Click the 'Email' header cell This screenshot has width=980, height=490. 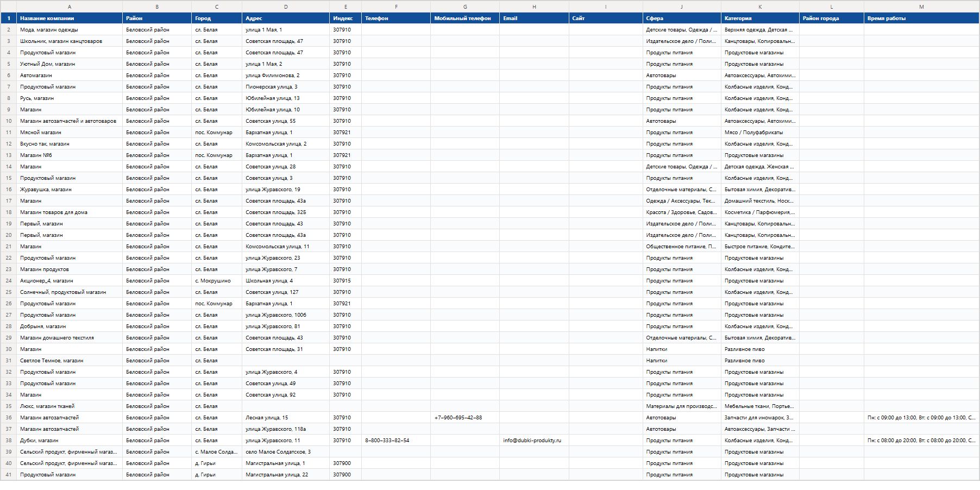click(x=534, y=18)
